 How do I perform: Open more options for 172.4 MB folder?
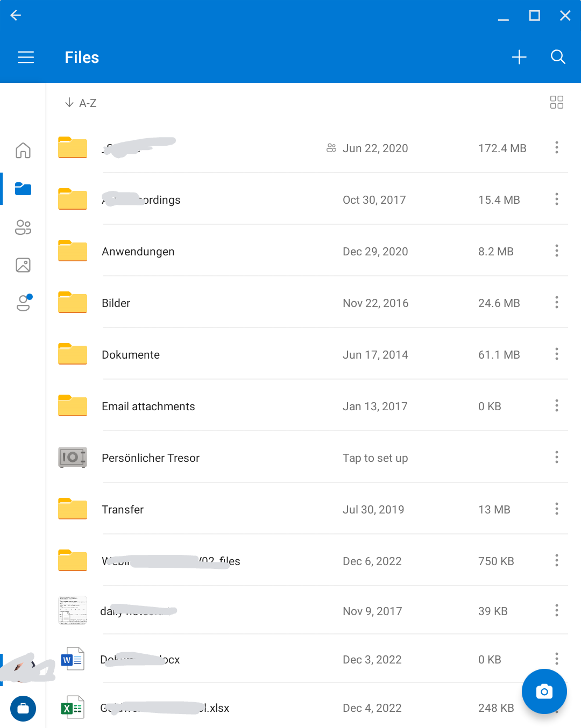tap(557, 147)
